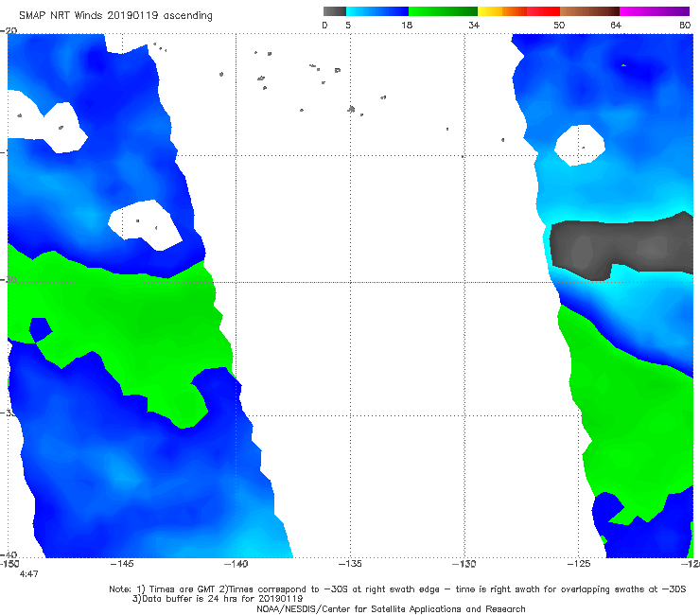Click the small blue patch inside left green band
This screenshot has width=700, height=615.
click(40, 330)
